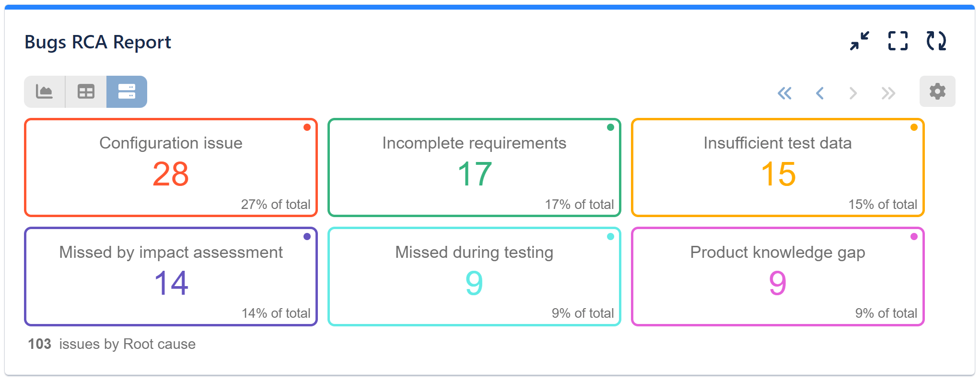
Task: Toggle the dot on Product knowledge gap tile
Action: (x=914, y=236)
